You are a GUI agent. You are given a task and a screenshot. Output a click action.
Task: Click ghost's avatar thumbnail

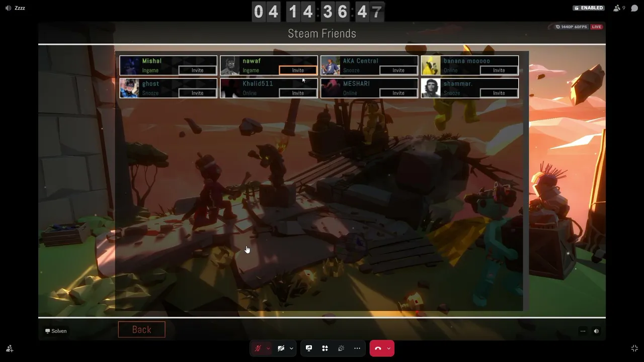click(130, 88)
